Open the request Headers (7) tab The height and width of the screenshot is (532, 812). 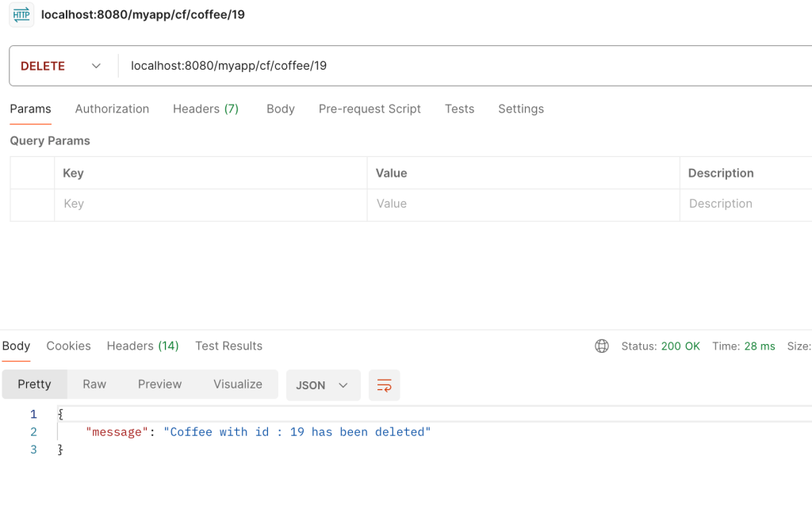[x=205, y=109]
